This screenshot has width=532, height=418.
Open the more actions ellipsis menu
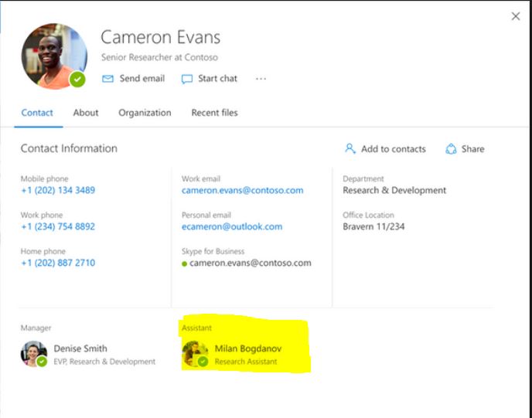[x=261, y=79]
